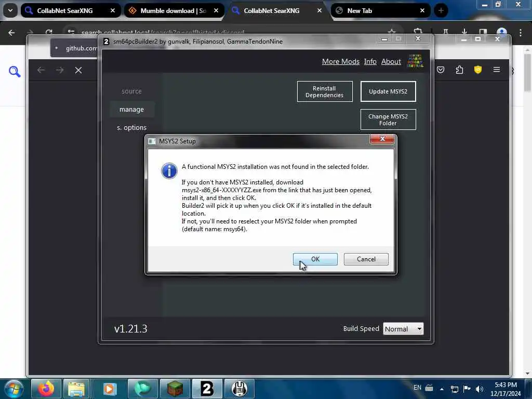Select the github.com Firefox tab
This screenshot has width=532, height=399.
[75, 48]
